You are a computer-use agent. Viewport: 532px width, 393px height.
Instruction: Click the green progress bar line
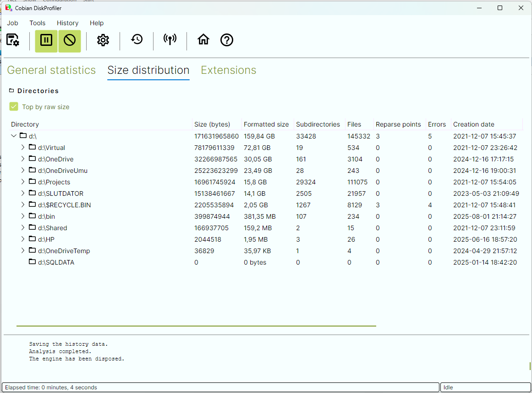[x=196, y=326]
